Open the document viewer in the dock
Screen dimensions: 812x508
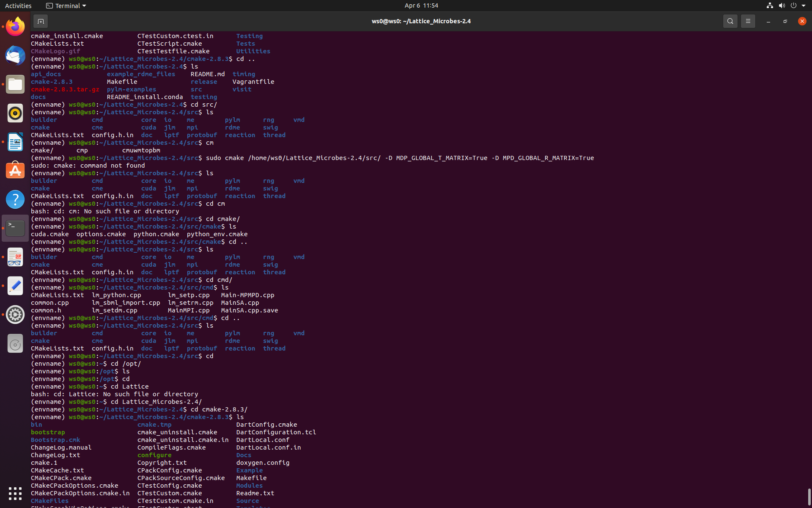[x=15, y=257]
